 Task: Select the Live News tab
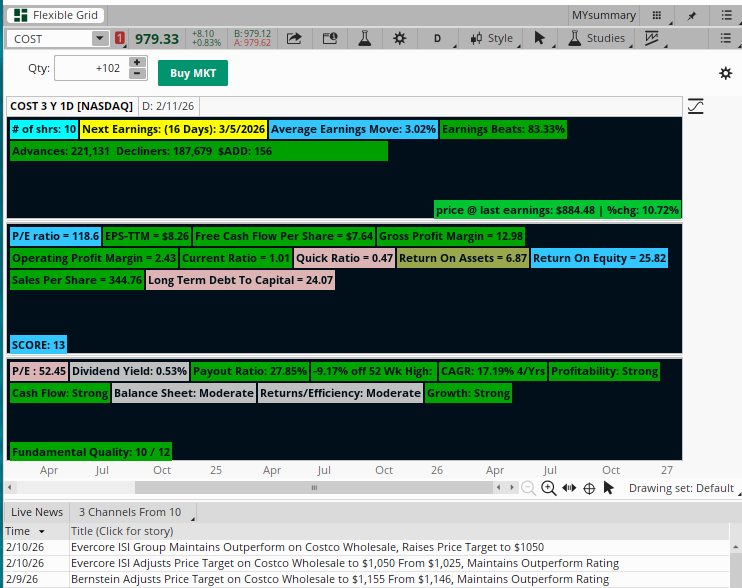pyautogui.click(x=37, y=511)
